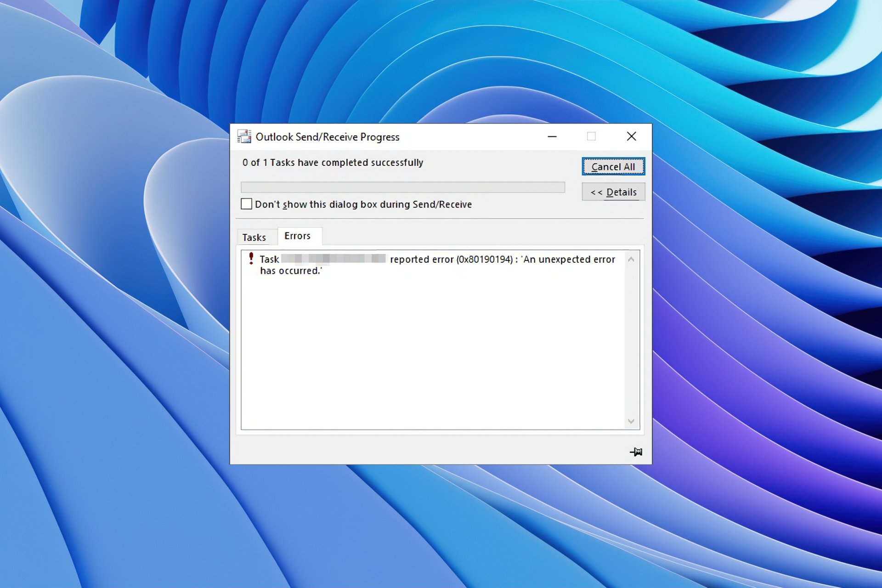
Task: Close the Outlook Send/Receive Progress dialog
Action: (632, 136)
